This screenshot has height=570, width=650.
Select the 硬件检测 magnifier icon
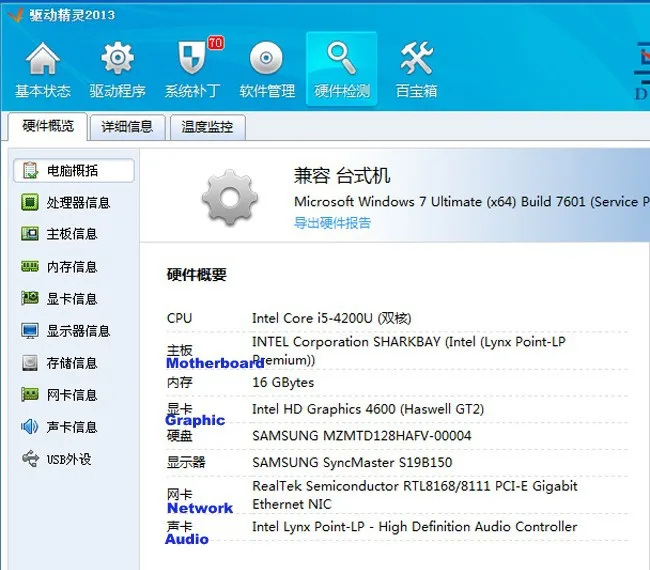341,57
